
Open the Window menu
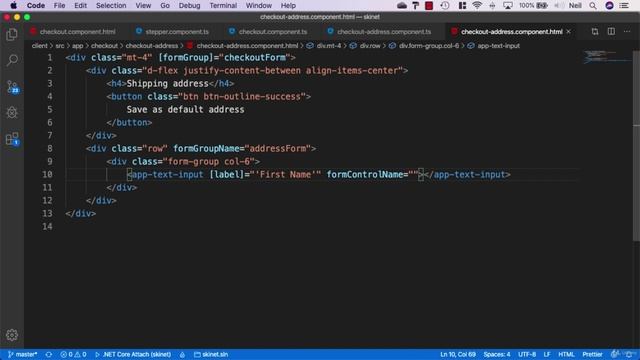pos(258,6)
